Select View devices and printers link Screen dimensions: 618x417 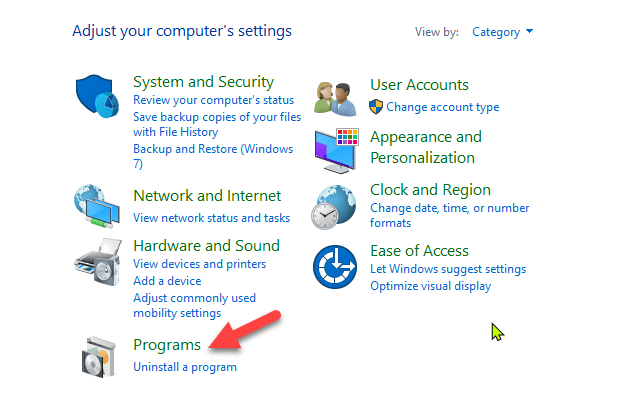(199, 264)
